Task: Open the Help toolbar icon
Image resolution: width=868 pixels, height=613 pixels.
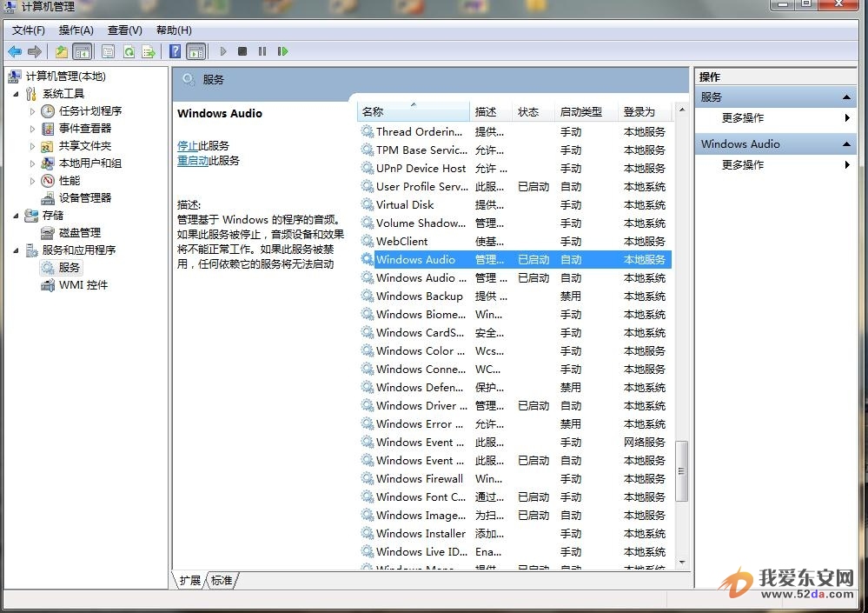Action: (x=175, y=51)
